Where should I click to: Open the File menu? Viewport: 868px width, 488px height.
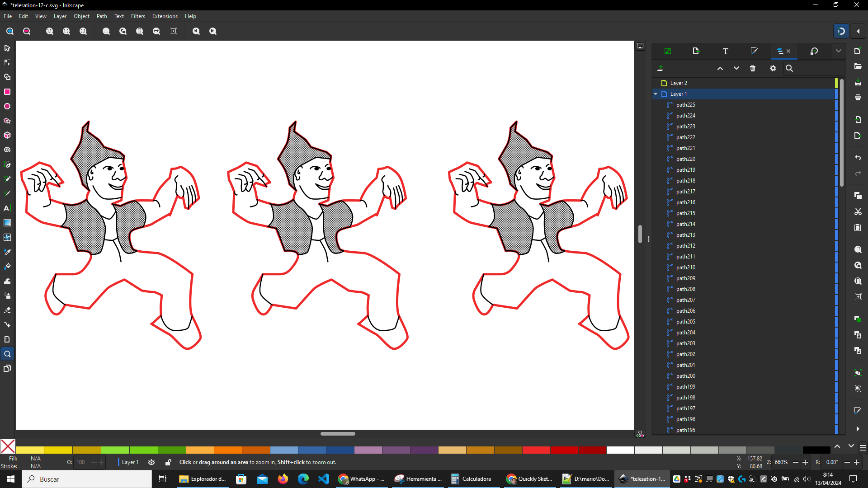(x=8, y=16)
